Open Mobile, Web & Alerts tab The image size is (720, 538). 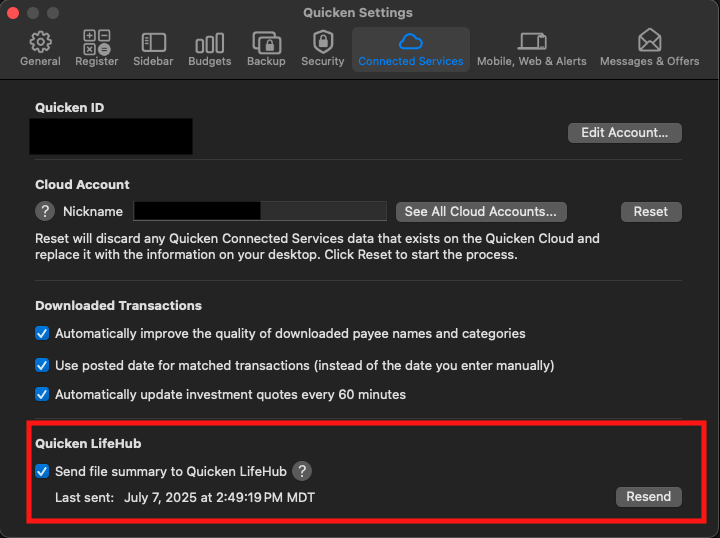[532, 49]
